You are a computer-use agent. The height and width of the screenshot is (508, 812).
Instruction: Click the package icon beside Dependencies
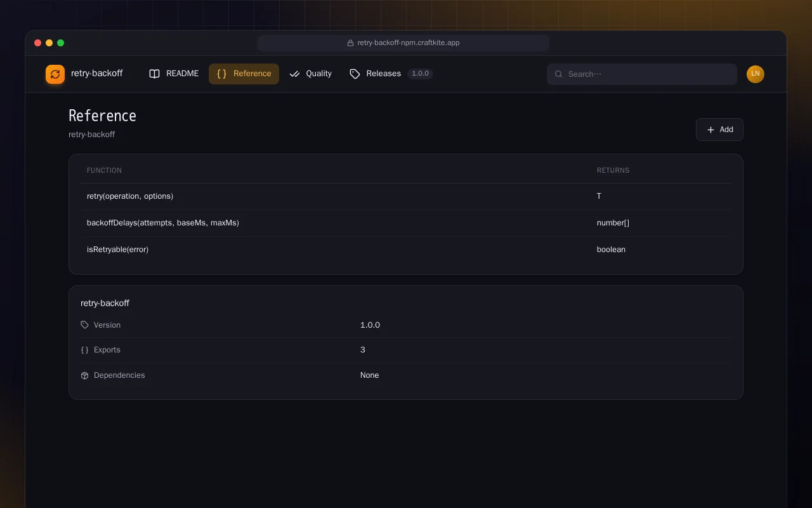tap(85, 375)
